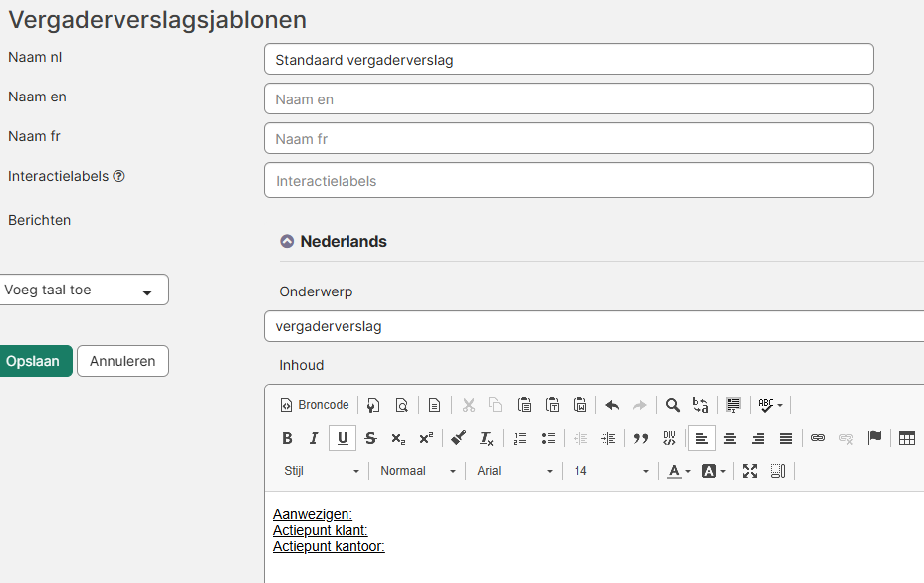Maximize the editor to fullscreen

(750, 471)
